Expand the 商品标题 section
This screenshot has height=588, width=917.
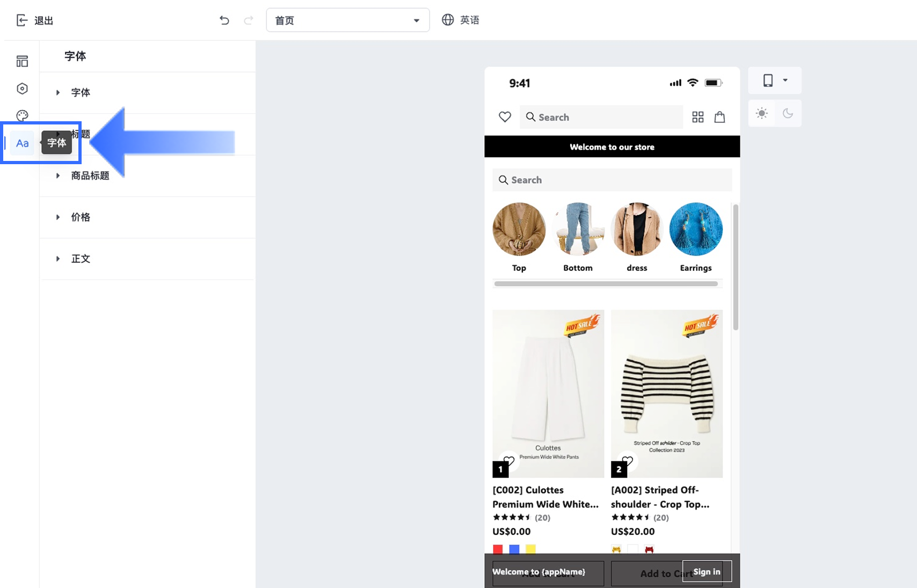coord(148,176)
